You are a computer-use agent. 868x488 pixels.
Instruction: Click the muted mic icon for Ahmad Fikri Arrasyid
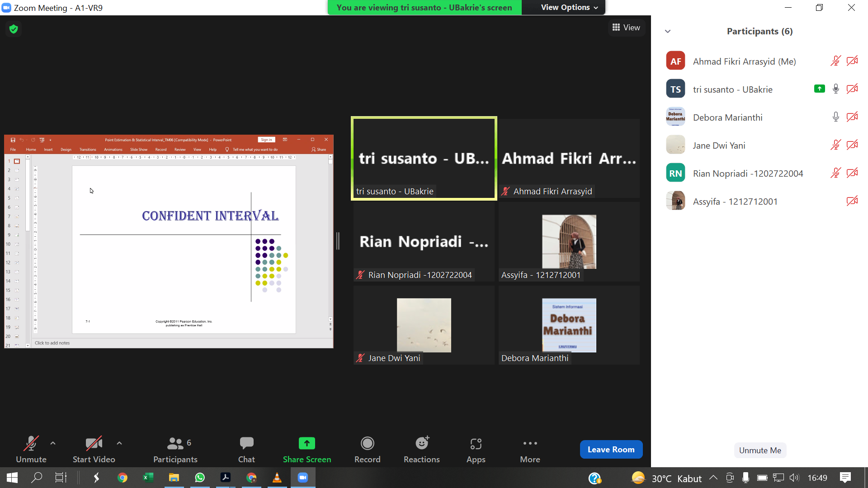point(835,61)
